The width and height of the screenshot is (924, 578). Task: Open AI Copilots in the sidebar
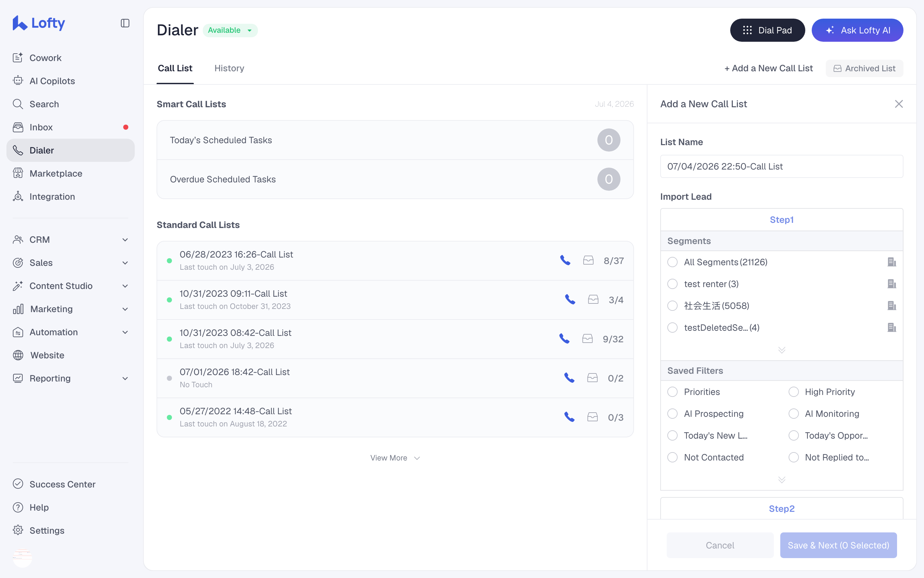click(71, 81)
